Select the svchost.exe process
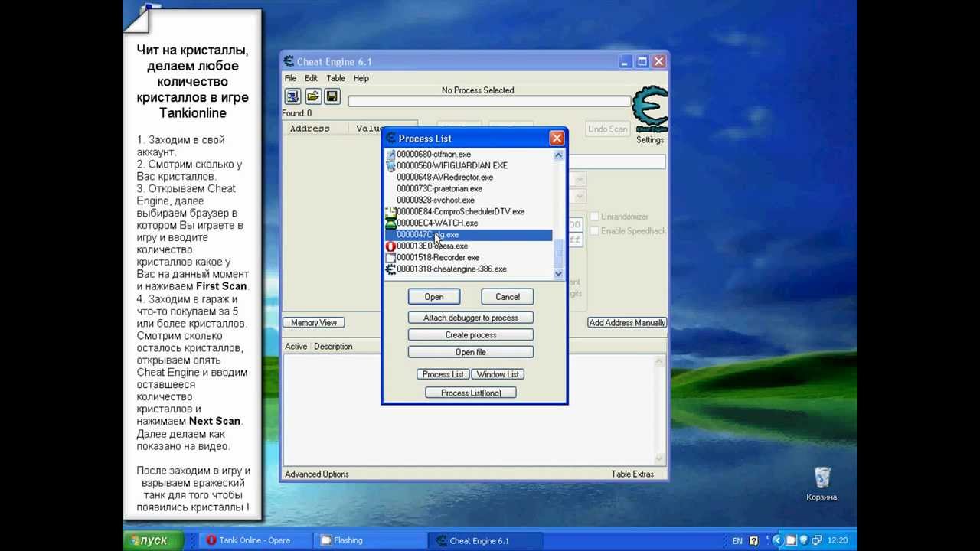980x551 pixels. point(468,200)
